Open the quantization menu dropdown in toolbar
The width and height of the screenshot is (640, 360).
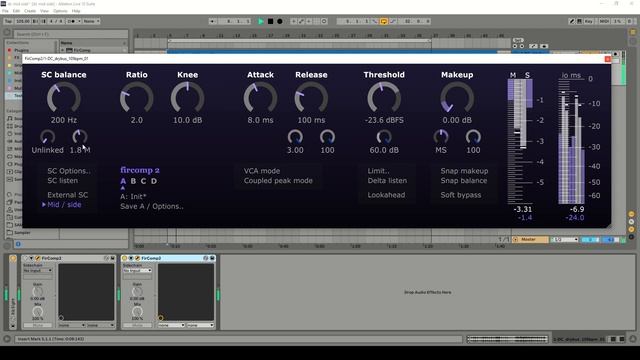92,21
